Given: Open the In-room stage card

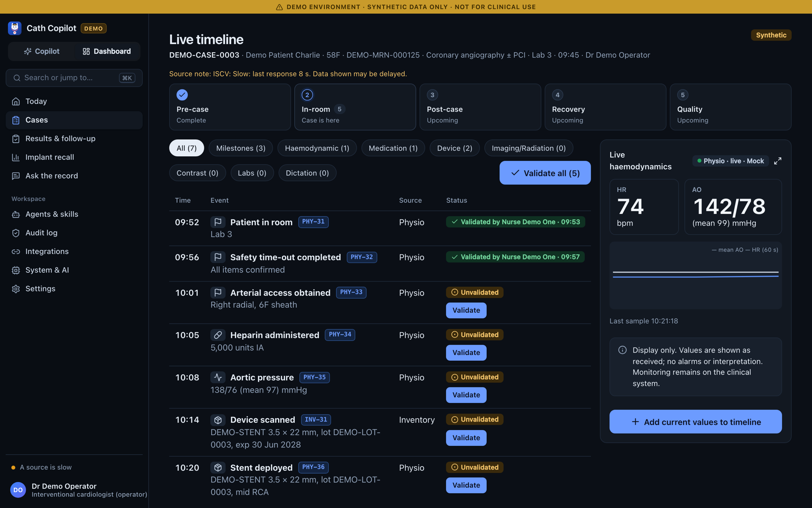Looking at the screenshot, I should click(x=355, y=107).
